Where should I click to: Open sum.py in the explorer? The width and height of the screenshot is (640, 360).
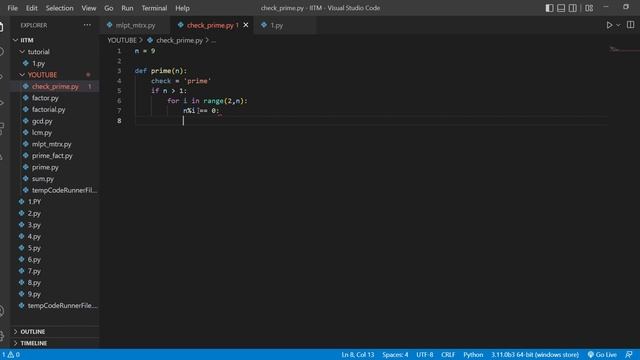(43, 179)
